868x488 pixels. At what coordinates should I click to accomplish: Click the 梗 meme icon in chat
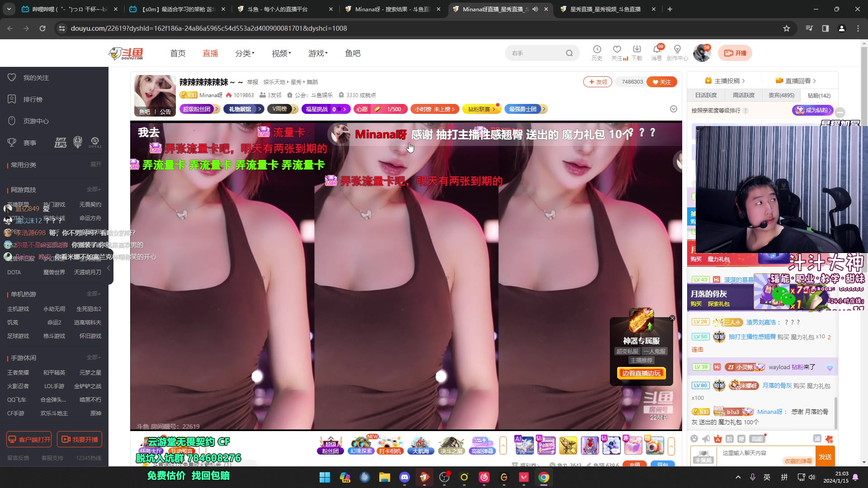click(741, 439)
